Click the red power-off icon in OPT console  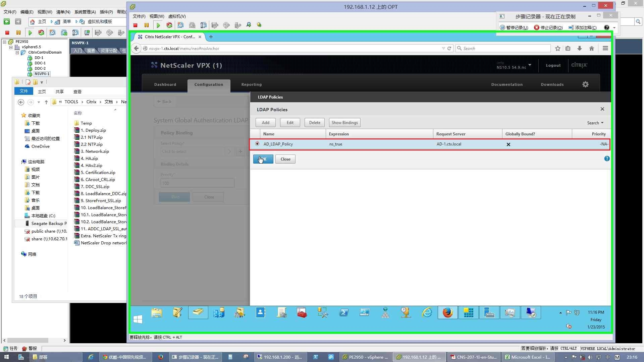point(135,25)
